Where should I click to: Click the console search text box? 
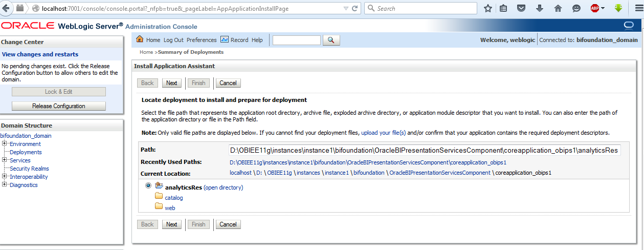[x=297, y=40]
